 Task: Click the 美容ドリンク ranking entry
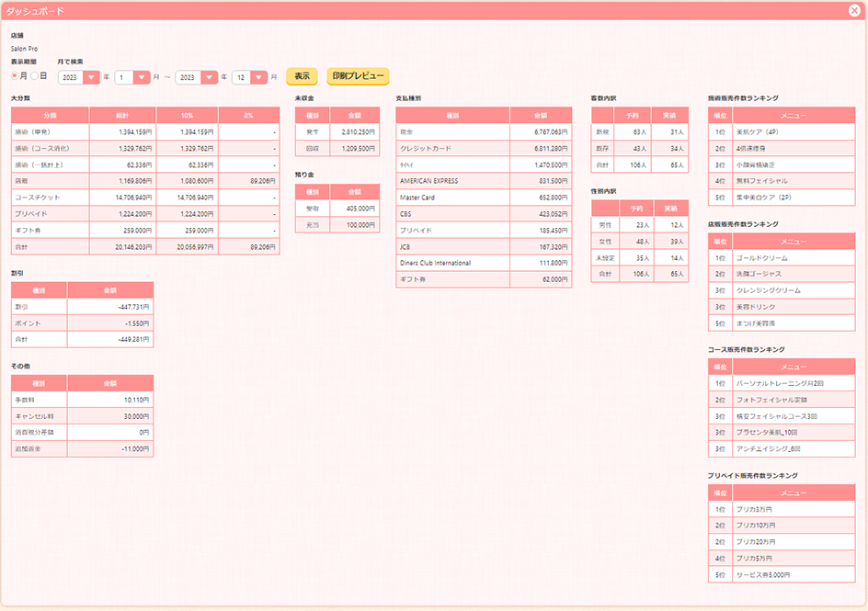[x=756, y=307]
